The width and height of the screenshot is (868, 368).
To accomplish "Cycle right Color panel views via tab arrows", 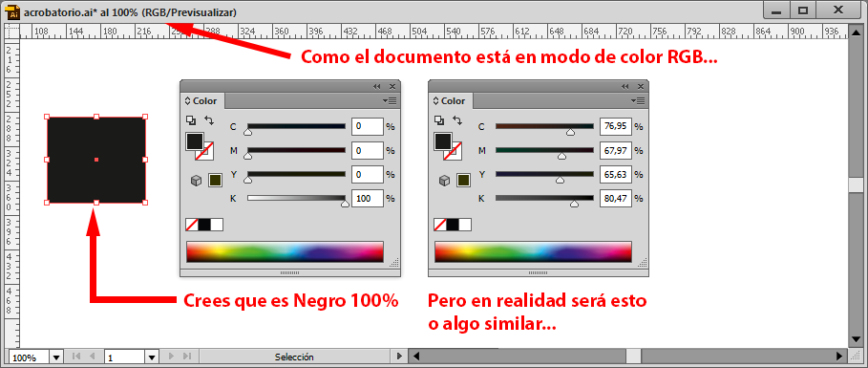I will click(x=435, y=101).
